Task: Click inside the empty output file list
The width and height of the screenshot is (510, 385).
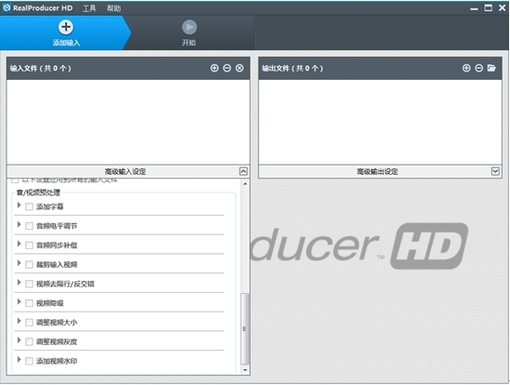Action: click(380, 122)
